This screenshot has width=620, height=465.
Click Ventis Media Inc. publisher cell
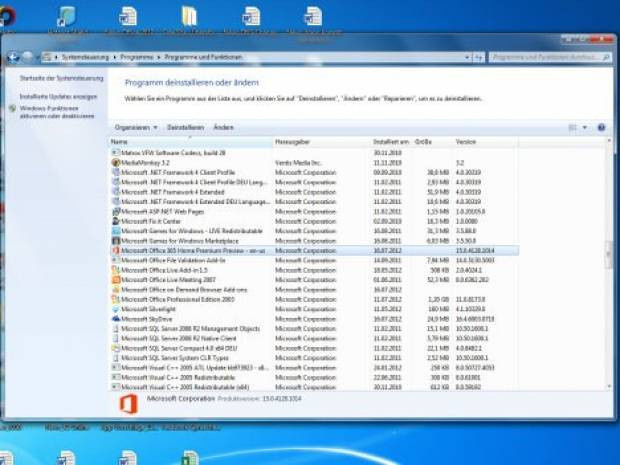(x=299, y=163)
